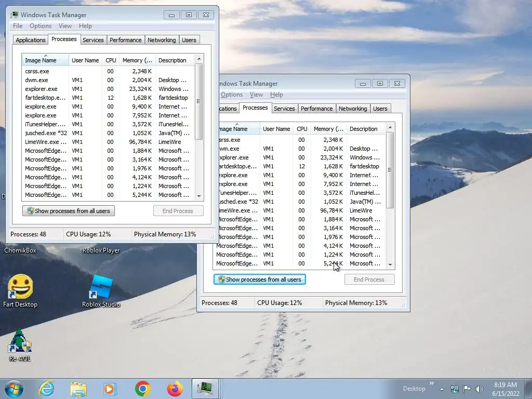The image size is (532, 399).
Task: Switch to Users tab in back window
Action: tap(189, 40)
